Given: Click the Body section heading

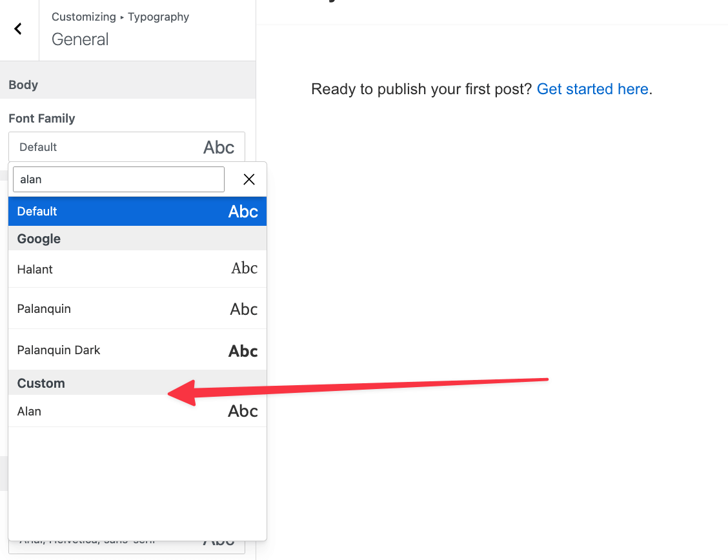Looking at the screenshot, I should [x=23, y=85].
